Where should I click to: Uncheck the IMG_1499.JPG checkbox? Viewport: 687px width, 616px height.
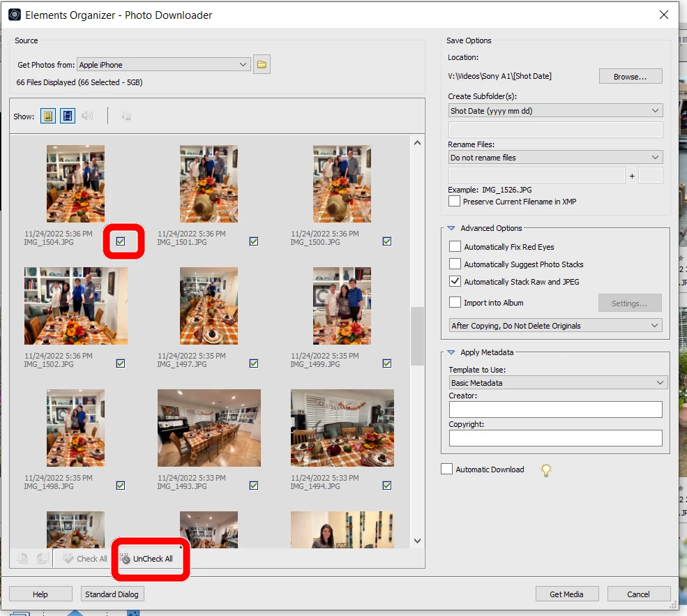click(x=387, y=363)
